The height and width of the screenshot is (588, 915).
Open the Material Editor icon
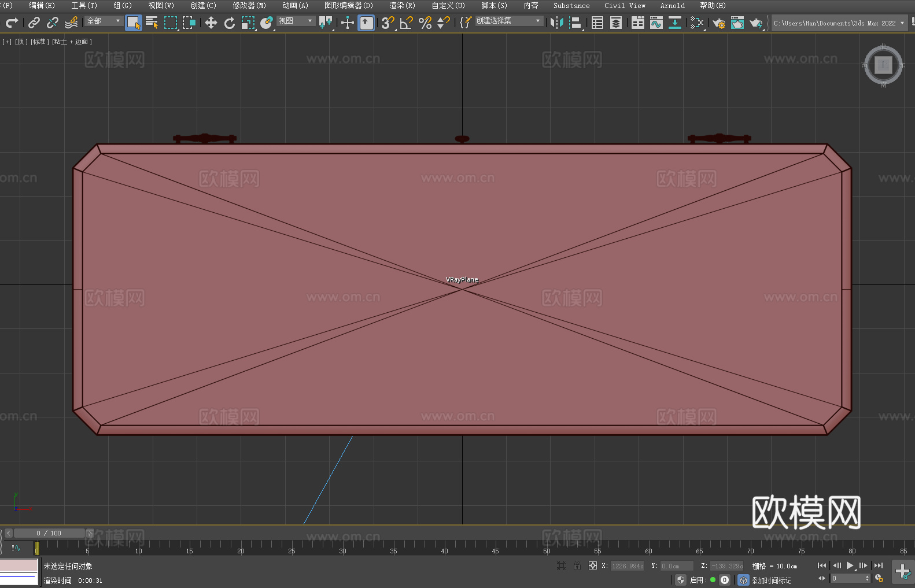[697, 23]
